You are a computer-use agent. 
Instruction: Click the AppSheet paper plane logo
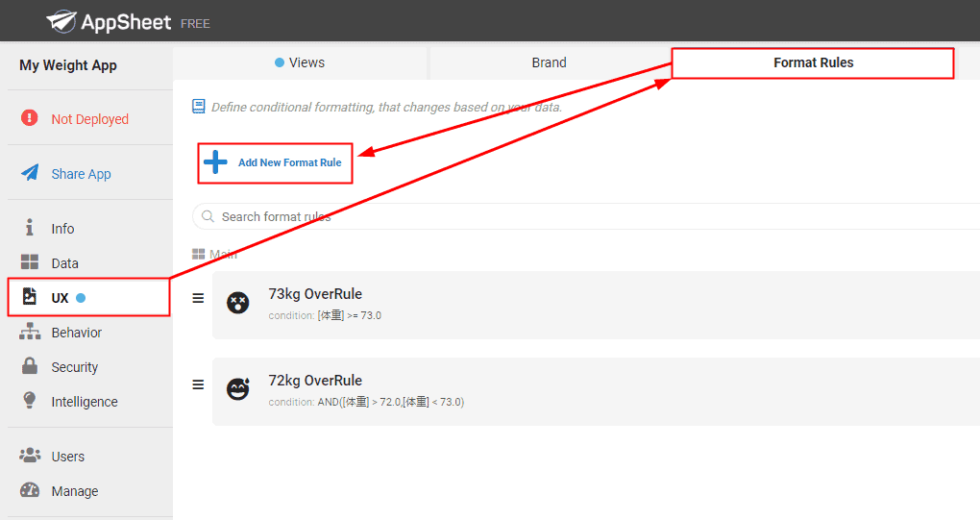pyautogui.click(x=61, y=22)
